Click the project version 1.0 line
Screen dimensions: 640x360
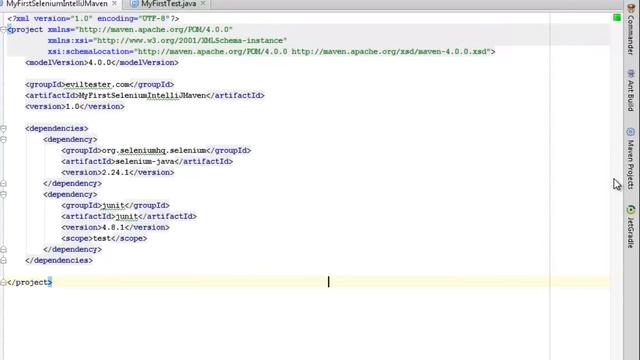[75, 107]
